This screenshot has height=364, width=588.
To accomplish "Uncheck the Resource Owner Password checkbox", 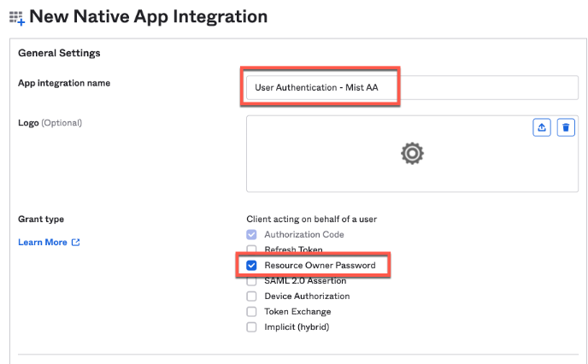I will (x=251, y=265).
